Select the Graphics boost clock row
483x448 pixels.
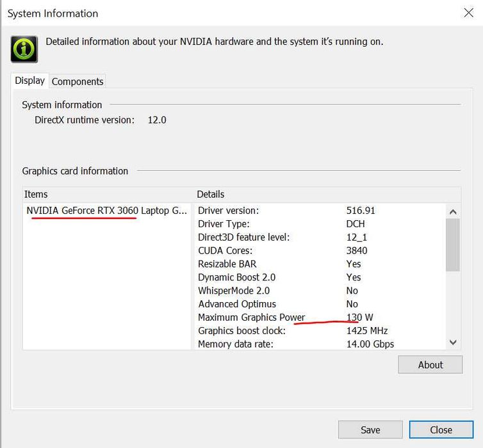(320, 331)
